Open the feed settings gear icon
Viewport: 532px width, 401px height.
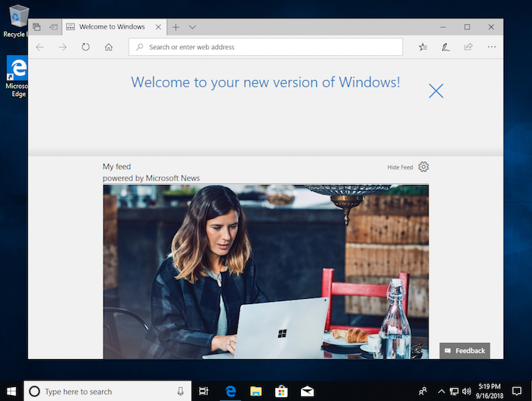423,167
